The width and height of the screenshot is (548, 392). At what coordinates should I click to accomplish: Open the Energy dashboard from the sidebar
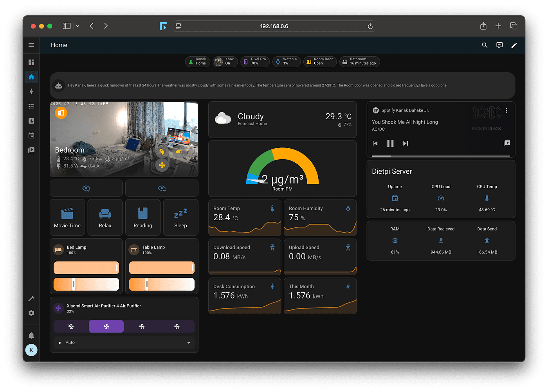pos(31,92)
